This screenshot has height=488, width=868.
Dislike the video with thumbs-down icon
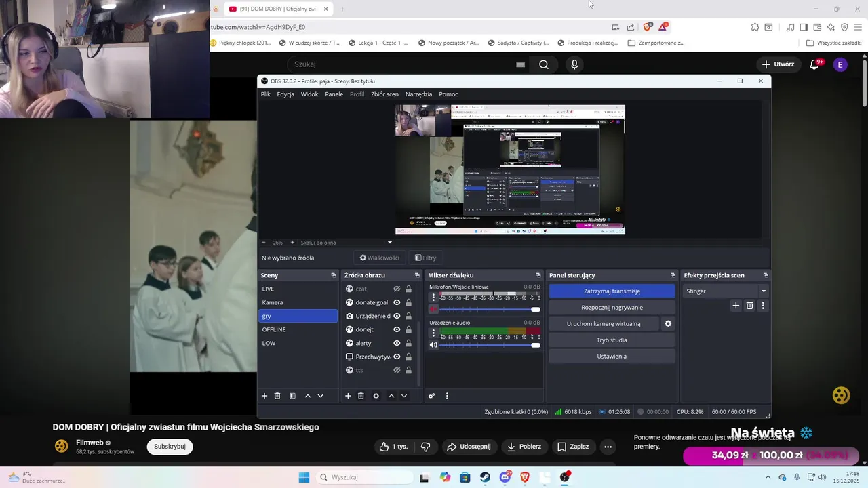click(426, 447)
